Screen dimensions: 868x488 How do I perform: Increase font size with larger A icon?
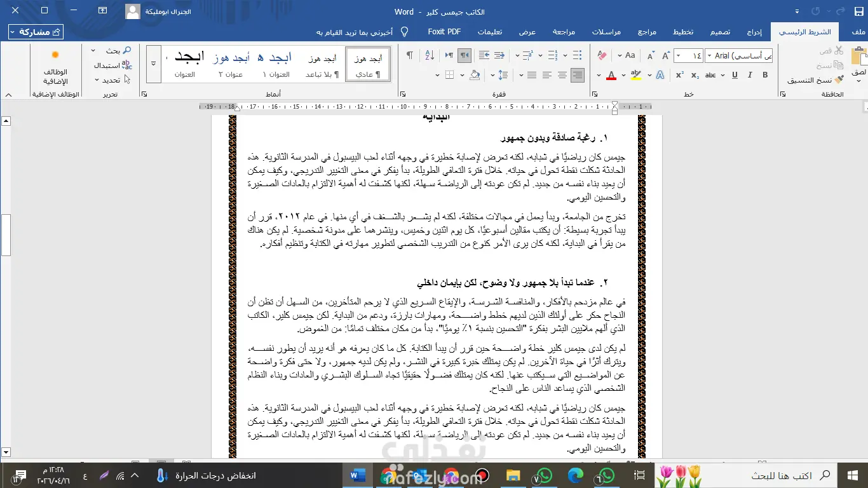pyautogui.click(x=665, y=55)
